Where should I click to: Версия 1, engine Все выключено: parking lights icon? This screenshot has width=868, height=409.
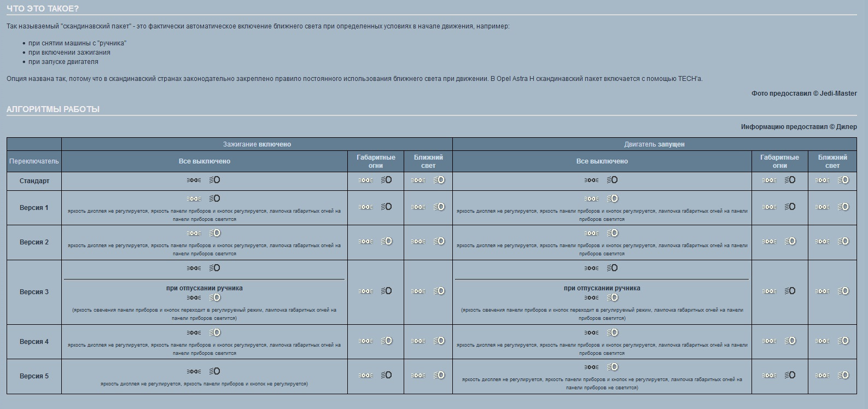591,198
